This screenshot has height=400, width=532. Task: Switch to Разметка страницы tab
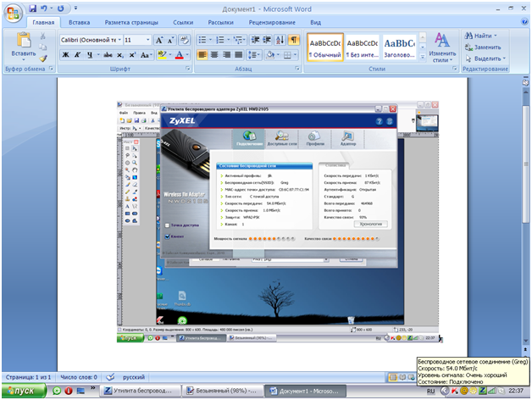(x=131, y=22)
